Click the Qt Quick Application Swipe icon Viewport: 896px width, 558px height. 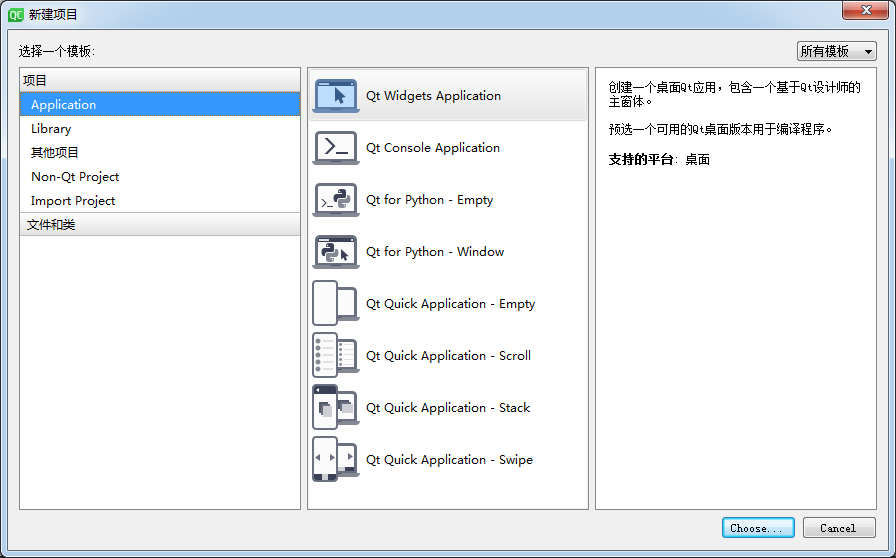tap(336, 459)
